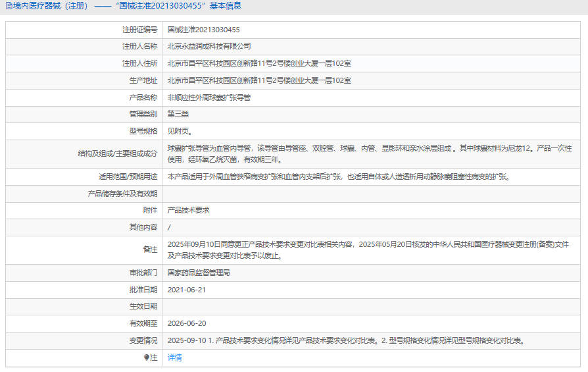
Task: Select registrant name 北京永益润成科技有限公司
Action: point(209,46)
